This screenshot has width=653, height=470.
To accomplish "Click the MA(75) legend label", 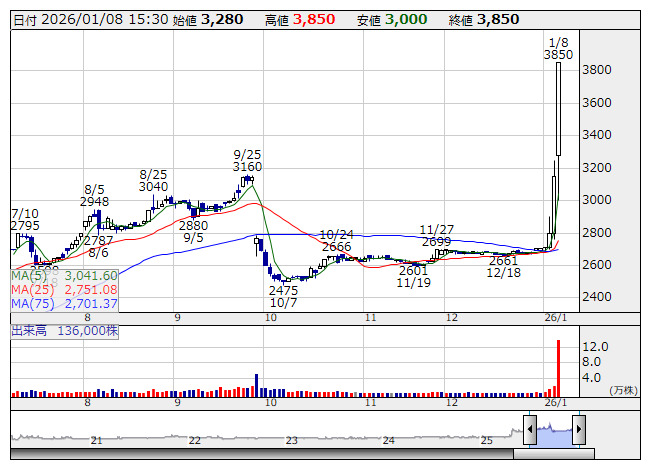I will point(65,303).
